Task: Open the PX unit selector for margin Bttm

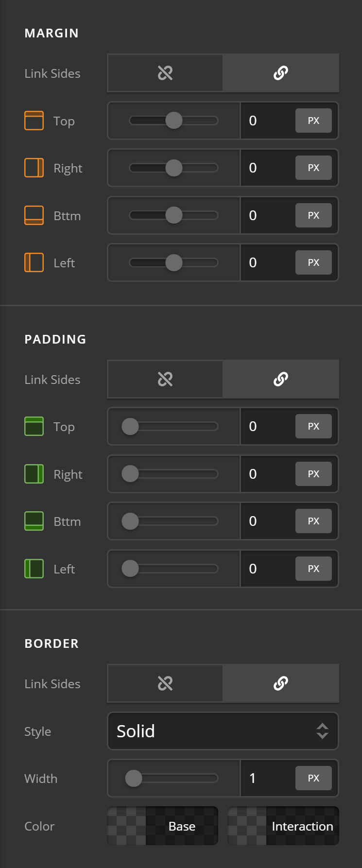Action: [x=313, y=215]
